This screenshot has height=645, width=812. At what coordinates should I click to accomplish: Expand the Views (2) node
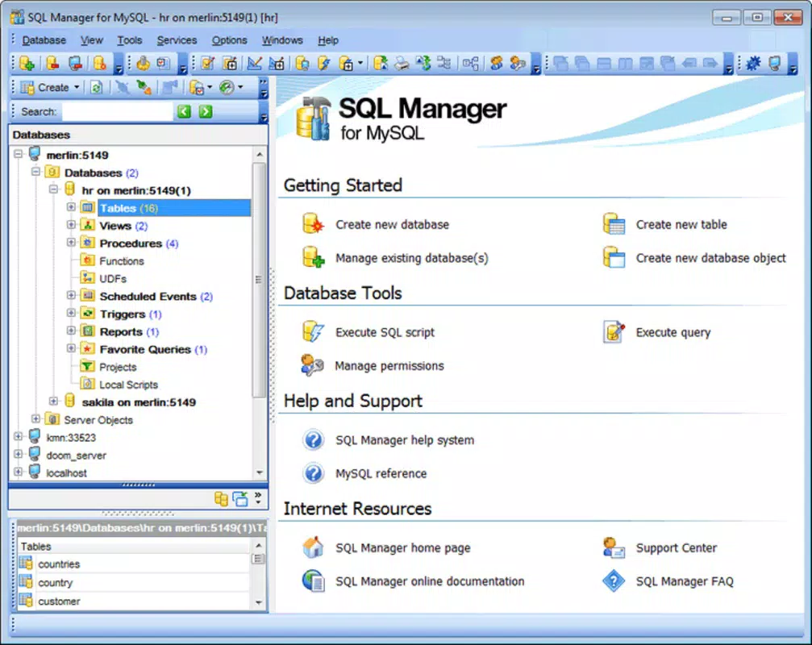72,225
